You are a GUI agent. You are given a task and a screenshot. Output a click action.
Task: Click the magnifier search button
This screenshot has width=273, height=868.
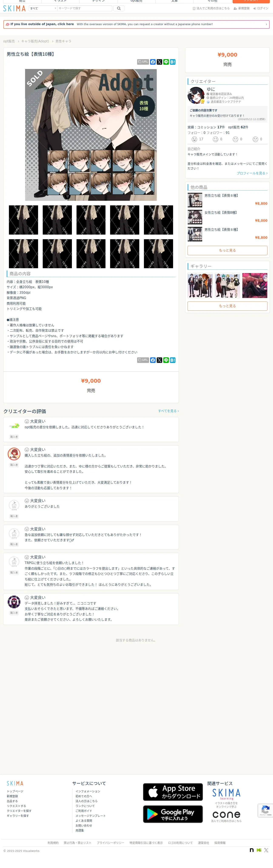119,9
